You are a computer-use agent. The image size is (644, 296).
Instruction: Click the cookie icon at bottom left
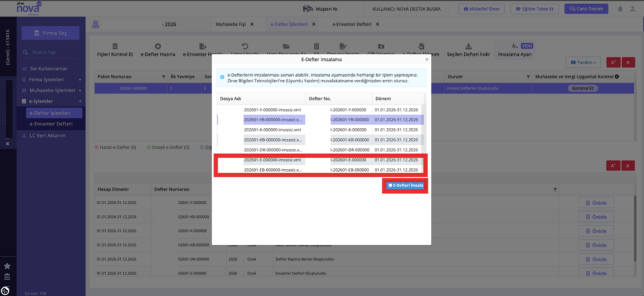5,290
